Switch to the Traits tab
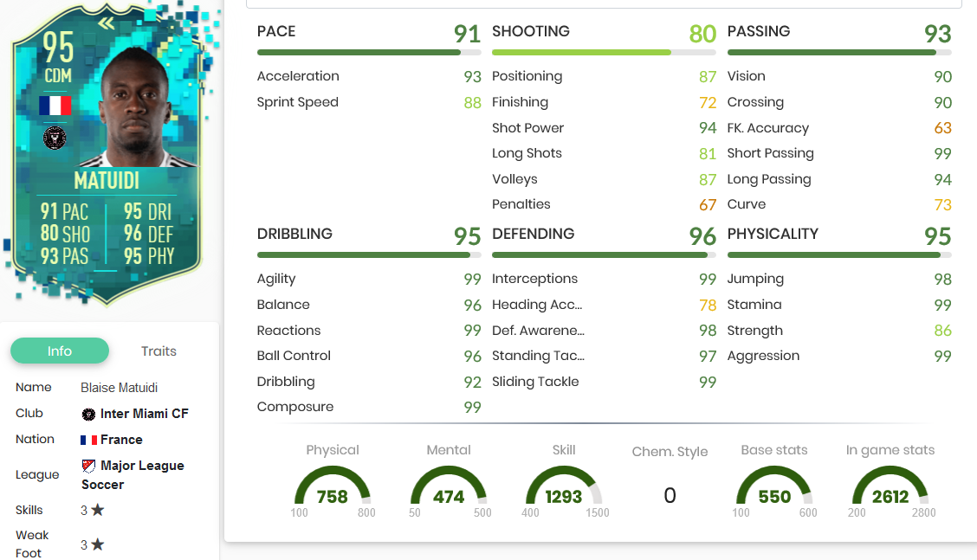The width and height of the screenshot is (977, 560). pos(159,351)
